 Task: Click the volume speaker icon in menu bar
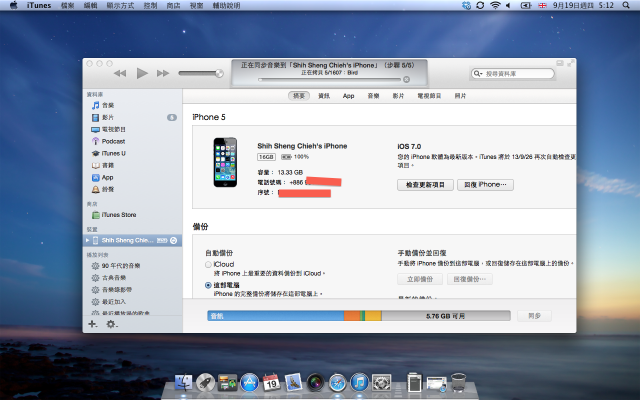point(508,5)
